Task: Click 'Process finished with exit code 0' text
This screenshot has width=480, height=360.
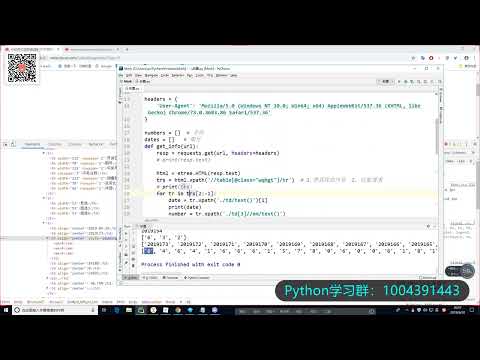Action: (191, 264)
